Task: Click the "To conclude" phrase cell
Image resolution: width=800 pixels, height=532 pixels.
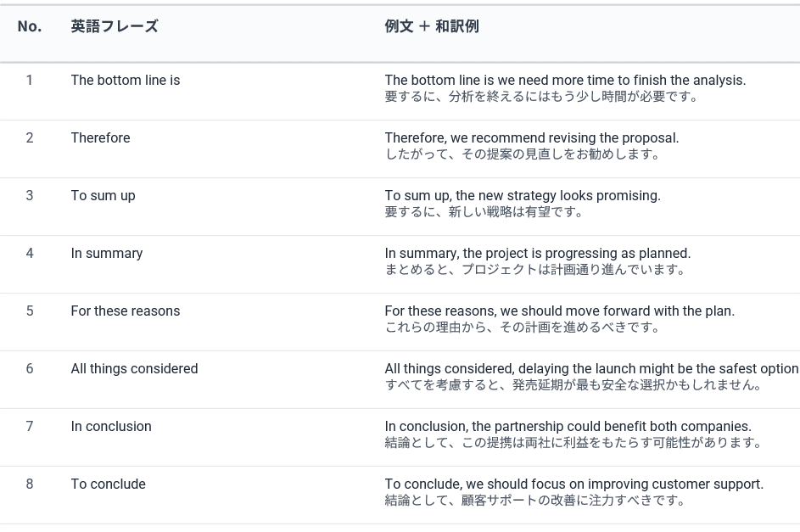Action: point(108,484)
